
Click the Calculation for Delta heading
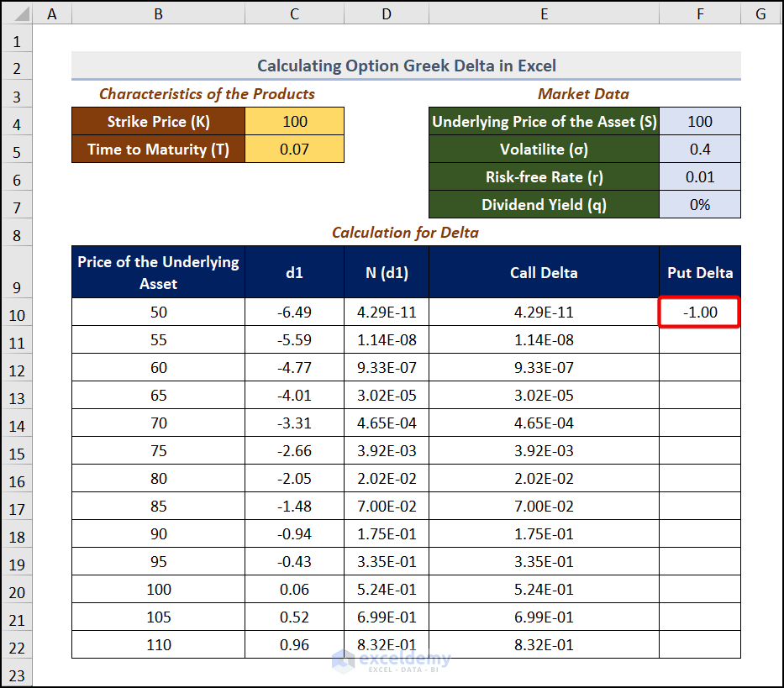pyautogui.click(x=406, y=233)
